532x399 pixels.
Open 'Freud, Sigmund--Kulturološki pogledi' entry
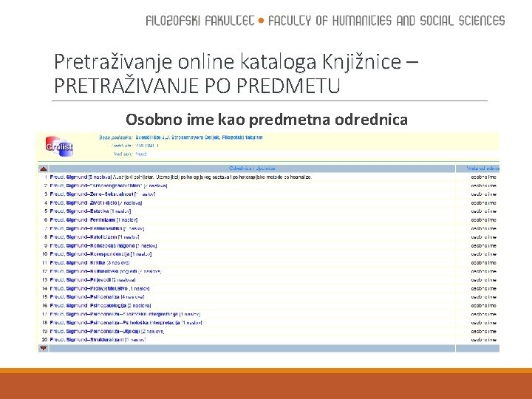[106, 271]
